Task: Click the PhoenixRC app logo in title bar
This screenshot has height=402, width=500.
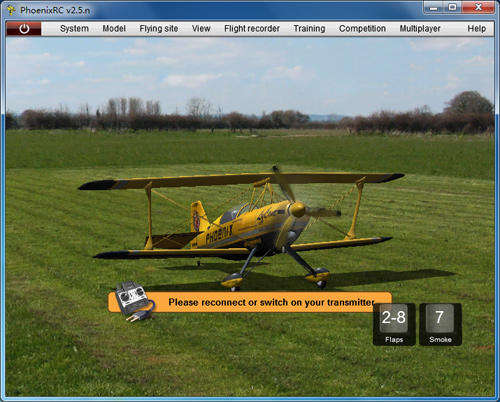Action: (11, 10)
